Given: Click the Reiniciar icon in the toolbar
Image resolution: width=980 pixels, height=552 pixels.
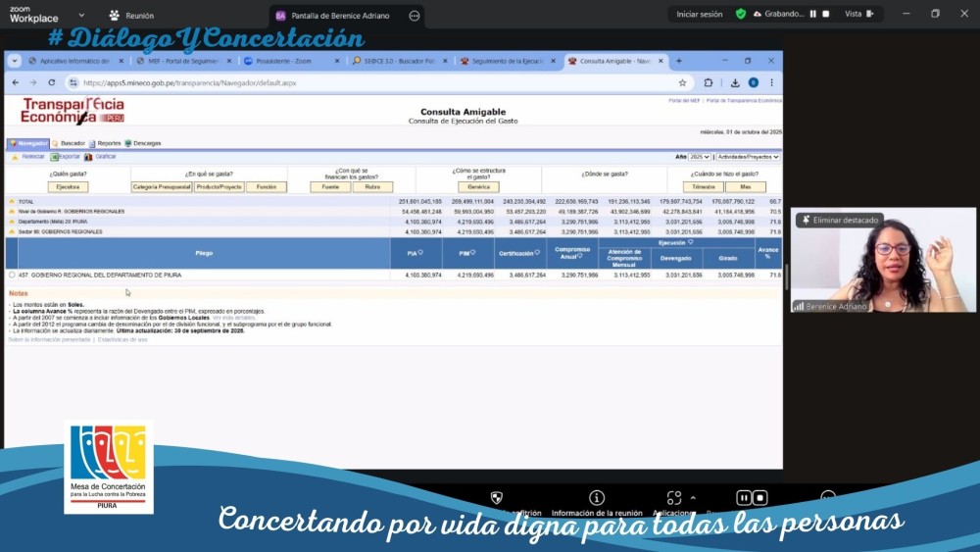Looking at the screenshot, I should [14, 157].
